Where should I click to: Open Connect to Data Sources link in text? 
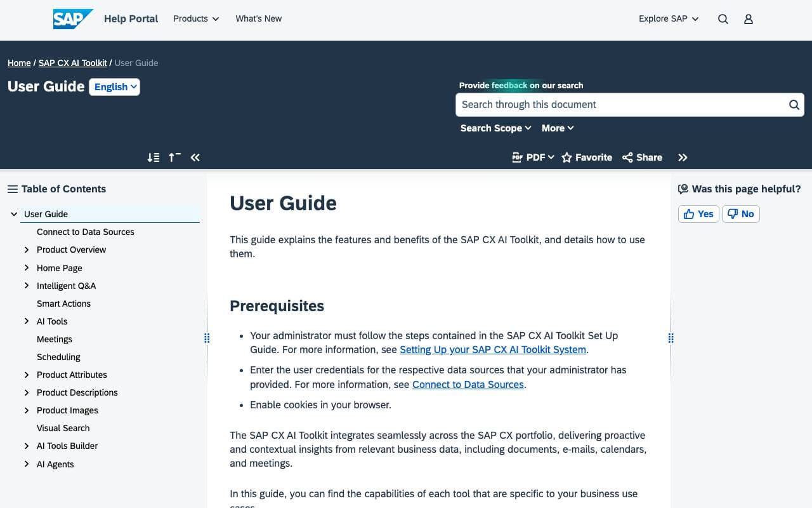coord(468,385)
